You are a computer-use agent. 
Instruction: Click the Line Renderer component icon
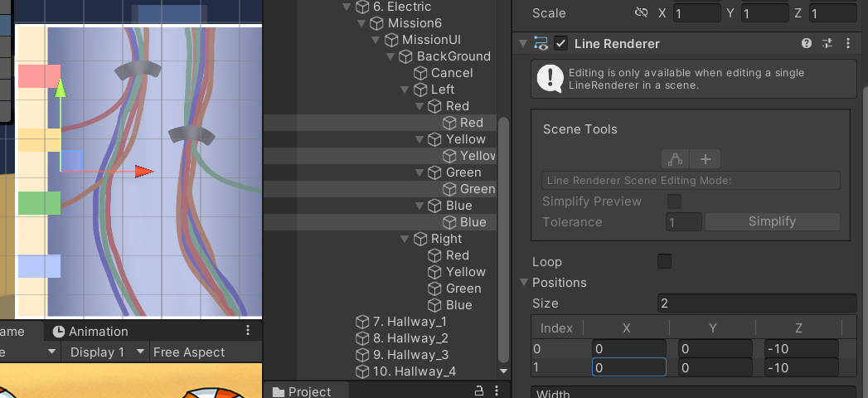[541, 43]
